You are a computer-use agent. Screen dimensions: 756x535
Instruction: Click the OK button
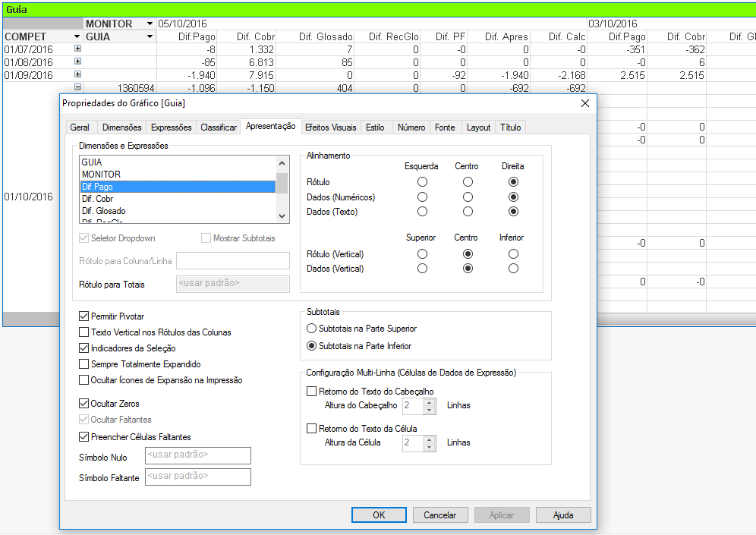[x=379, y=515]
